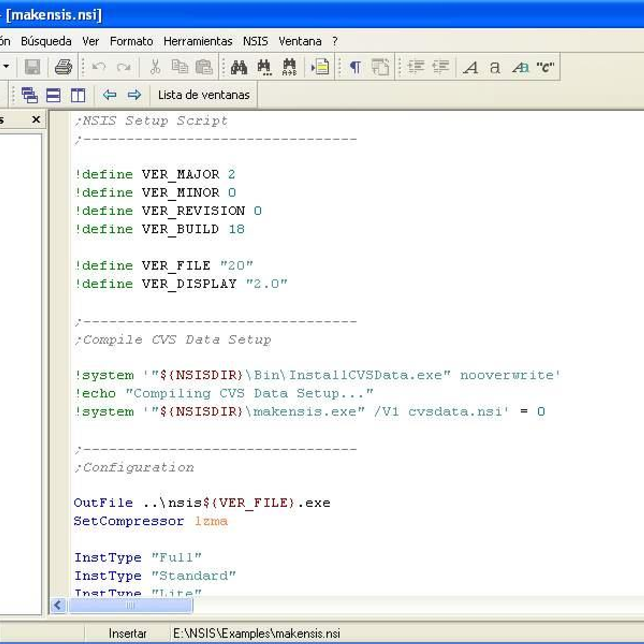Open Replace binoculars A→B icon
This screenshot has height=644, width=644.
(x=289, y=67)
